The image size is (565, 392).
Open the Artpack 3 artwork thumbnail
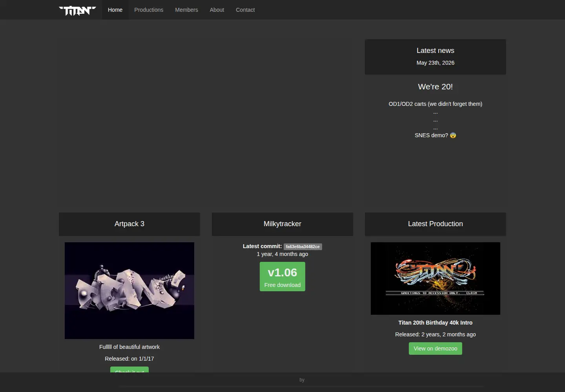point(129,290)
